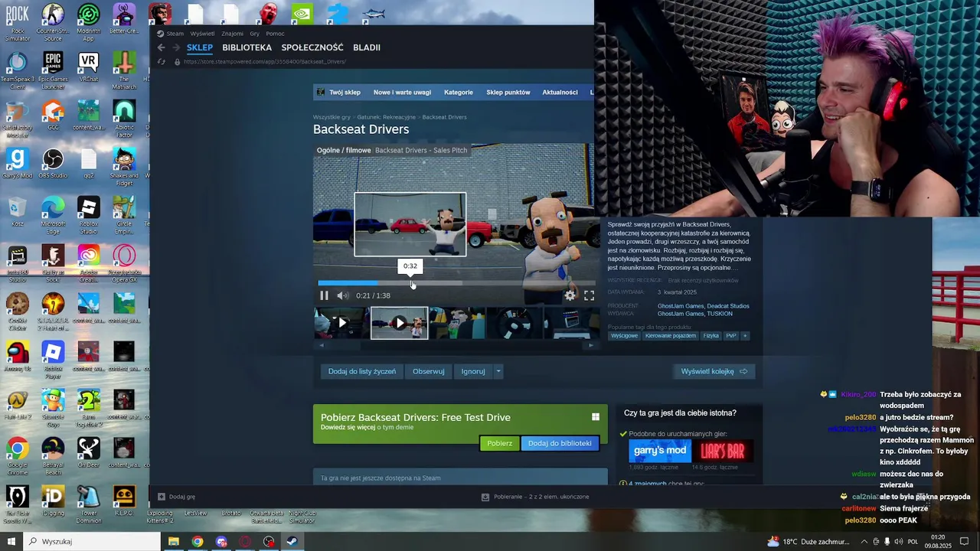Switch to BIBLIOTEKA tab
Viewport: 980px width, 551px height.
coord(247,47)
